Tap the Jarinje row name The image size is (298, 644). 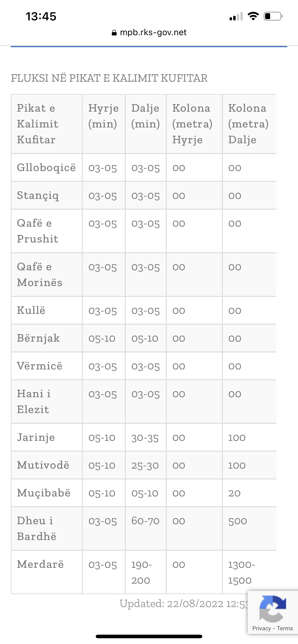tap(36, 437)
